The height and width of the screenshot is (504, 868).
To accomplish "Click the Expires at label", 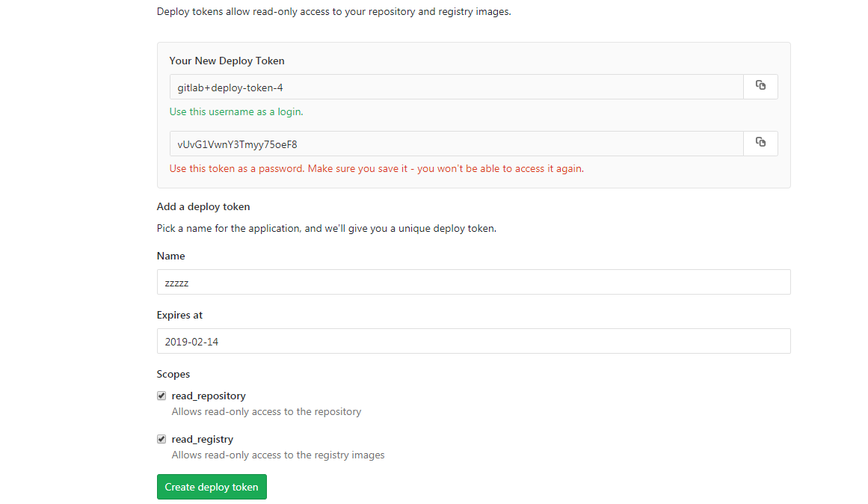I will point(179,315).
